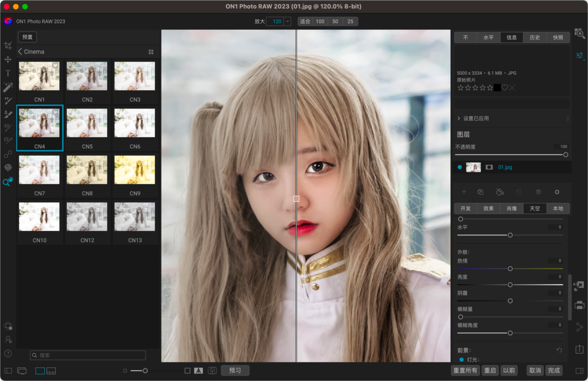
Task: Merge layers using the stack icon
Action: [538, 192]
